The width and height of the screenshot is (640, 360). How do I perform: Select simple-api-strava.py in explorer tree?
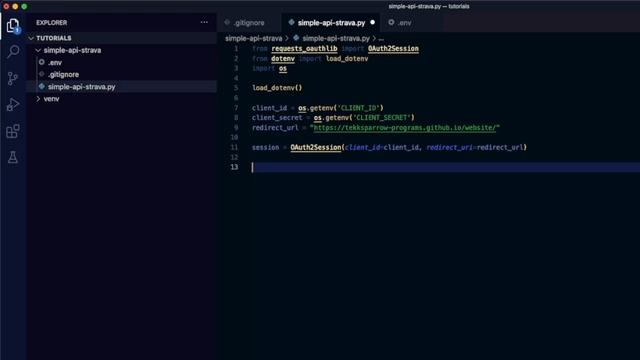[x=81, y=87]
